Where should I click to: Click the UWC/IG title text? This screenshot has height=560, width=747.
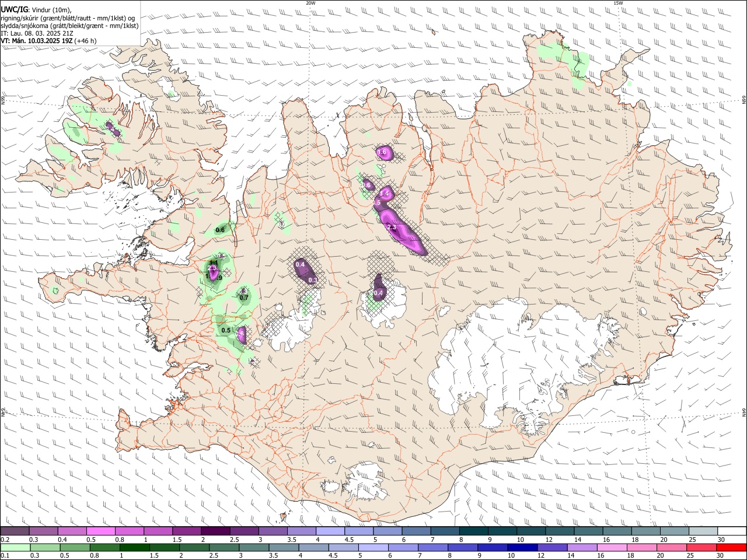coord(15,9)
